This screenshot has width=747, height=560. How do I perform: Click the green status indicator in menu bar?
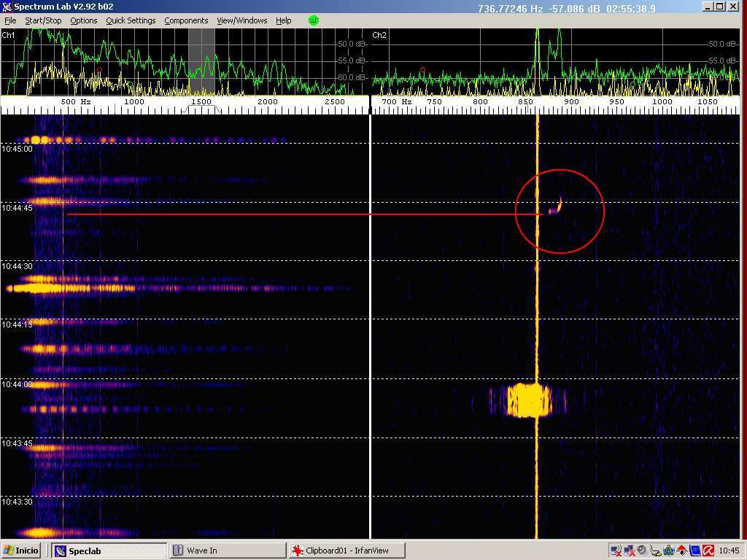click(x=314, y=20)
